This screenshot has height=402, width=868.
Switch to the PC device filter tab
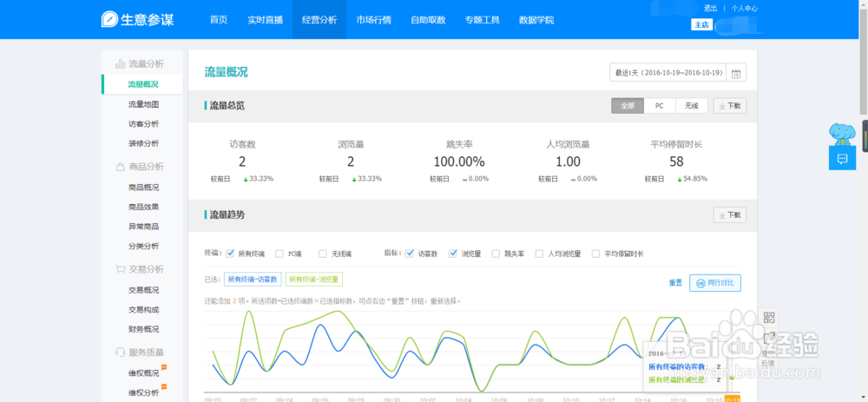[660, 106]
